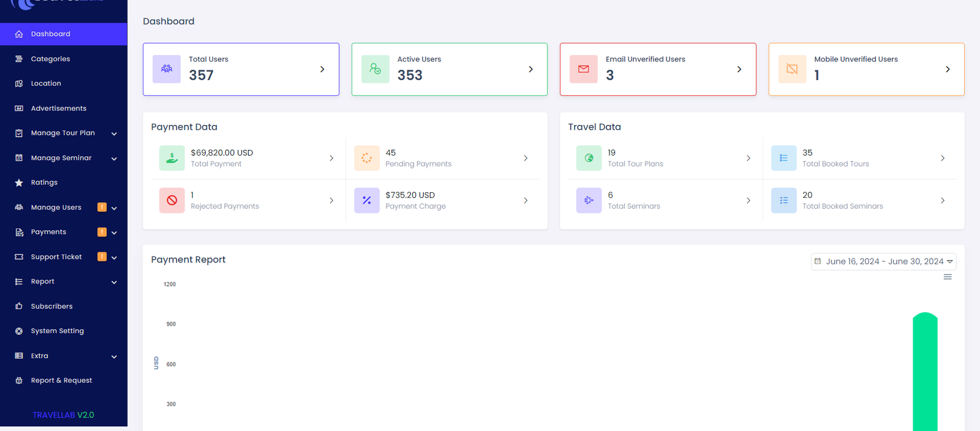Click the Payment Charge percent icon

point(367,200)
